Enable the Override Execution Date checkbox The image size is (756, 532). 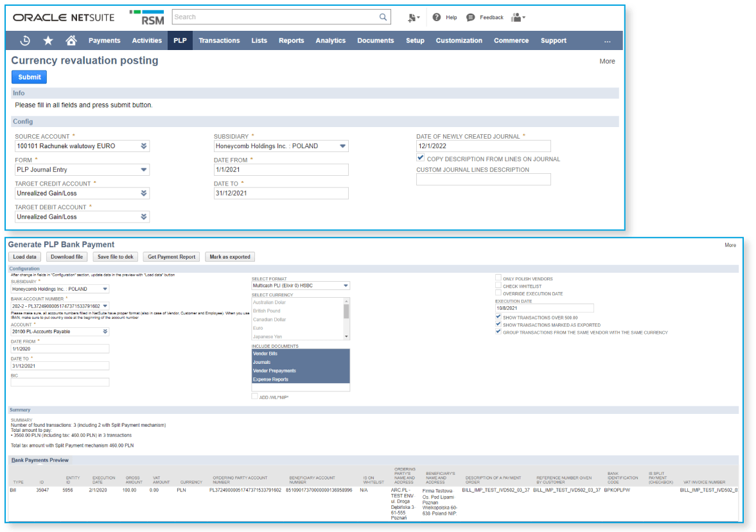[x=498, y=293]
